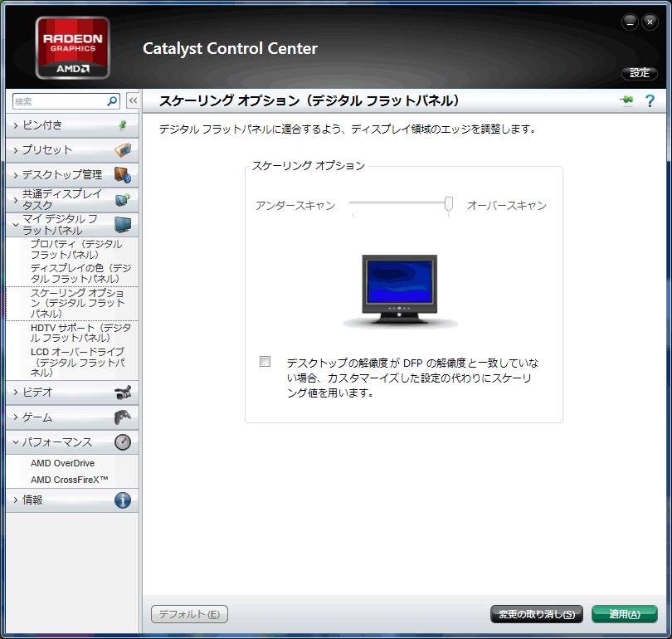Click the ビデオ camcorder icon

123,393
